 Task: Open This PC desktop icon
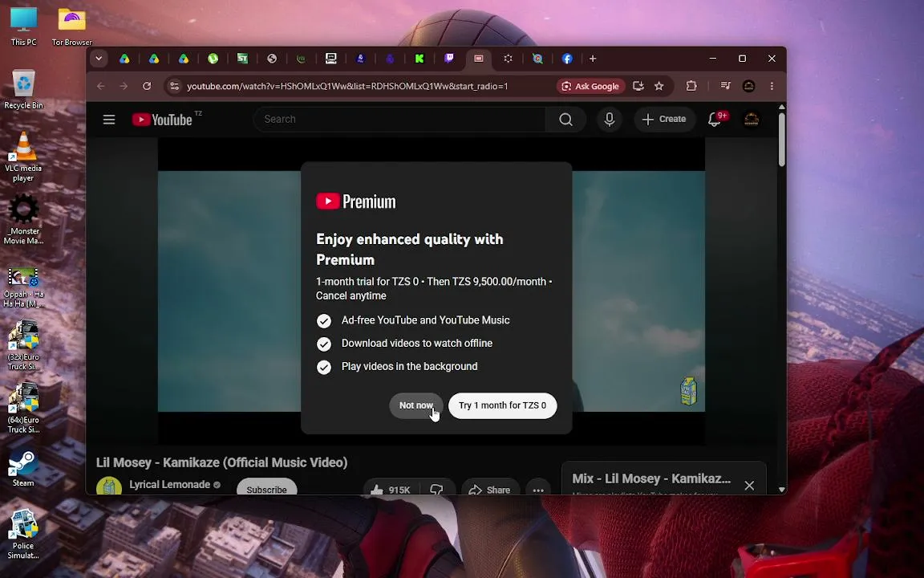tap(23, 26)
